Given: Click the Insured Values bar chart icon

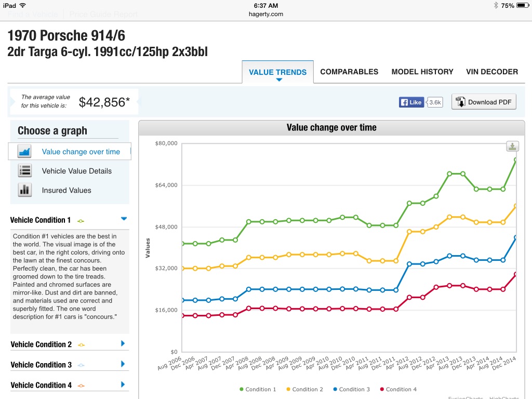Looking at the screenshot, I should [24, 190].
